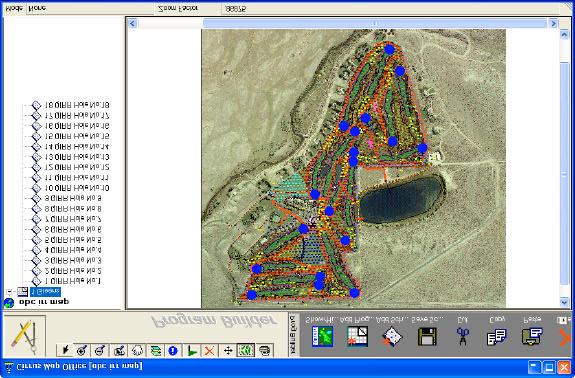The image size is (575, 378).
Task: Click the Add Schedule icon
Action: point(392,337)
